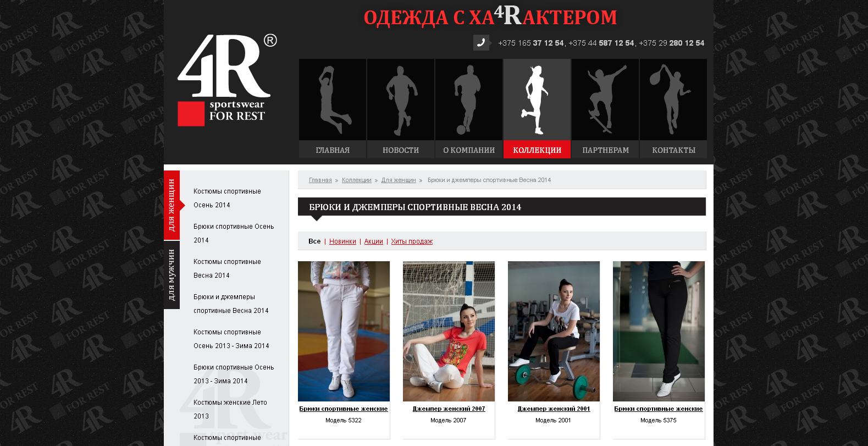Filter products by Хиты продаж

[x=412, y=241]
